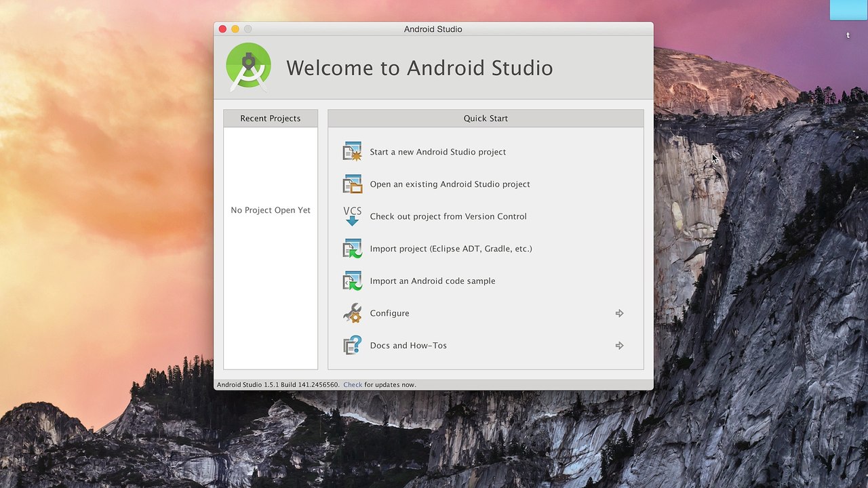Open an existing Android Studio project
This screenshot has height=488, width=868.
(x=450, y=184)
